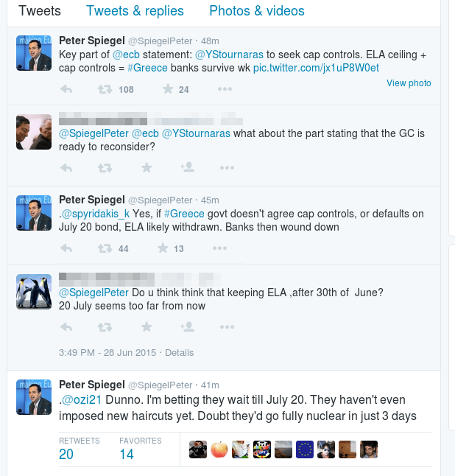Screen dimensions: 455x476
Task: Open more options on the penguin tweet
Action: coord(227,327)
